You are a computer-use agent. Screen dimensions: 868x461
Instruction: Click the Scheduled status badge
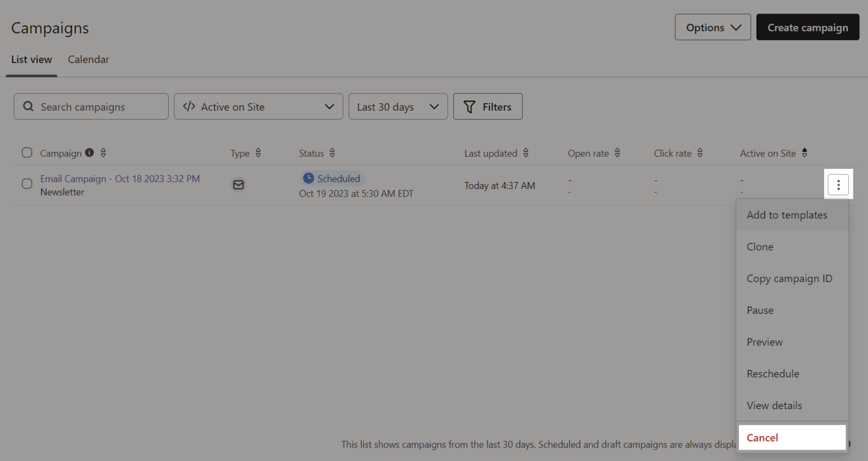point(332,178)
